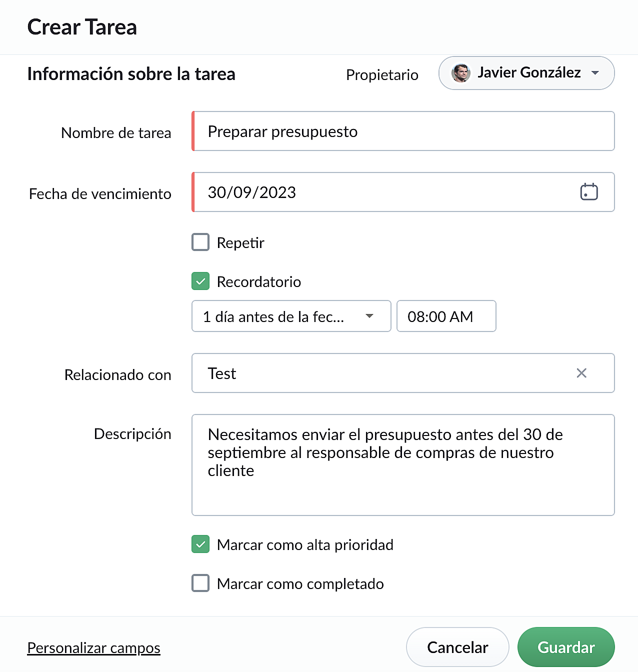Viewport: 638px width, 672px height.
Task: Focus the Descripción text area
Action: (x=403, y=465)
